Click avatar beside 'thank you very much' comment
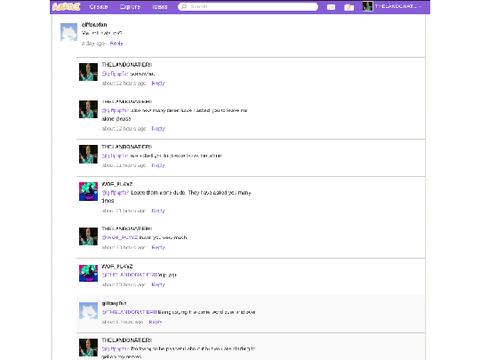Image resolution: width=480 pixels, height=360 pixels. point(88,236)
